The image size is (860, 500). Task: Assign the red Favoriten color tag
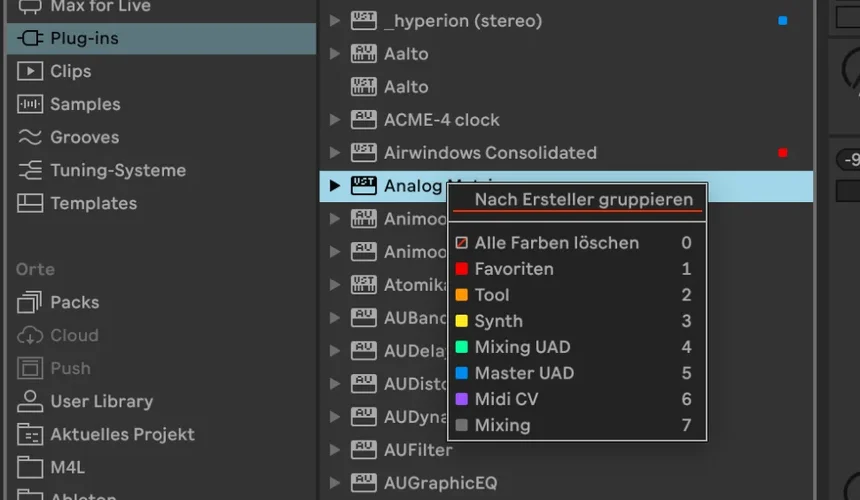[513, 269]
